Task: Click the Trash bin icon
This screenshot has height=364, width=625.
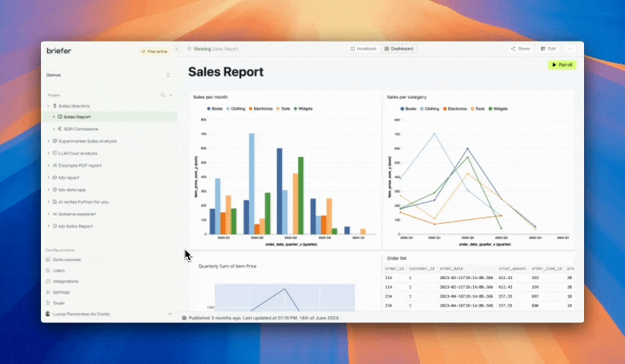Action: click(48, 303)
